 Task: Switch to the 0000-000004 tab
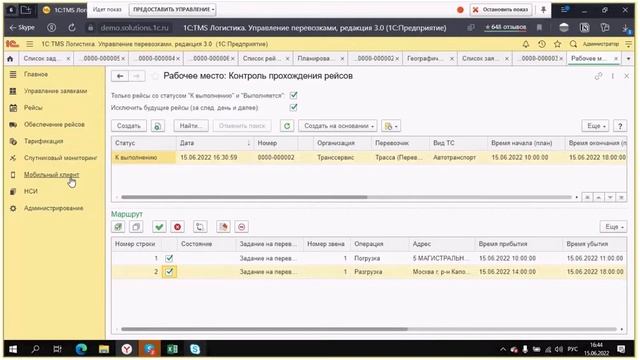(156, 59)
